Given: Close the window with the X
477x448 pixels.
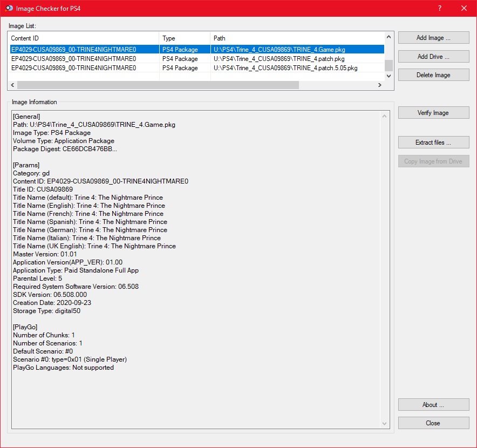Looking at the screenshot, I should 464,8.
